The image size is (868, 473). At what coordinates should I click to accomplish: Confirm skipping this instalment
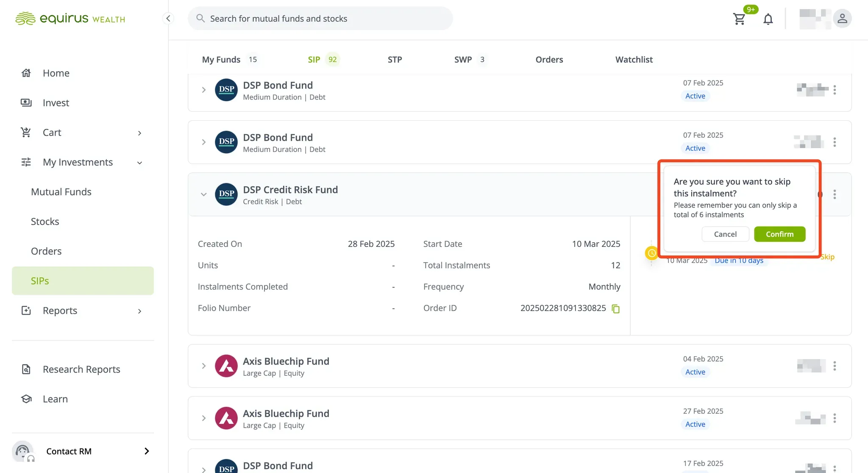point(780,234)
